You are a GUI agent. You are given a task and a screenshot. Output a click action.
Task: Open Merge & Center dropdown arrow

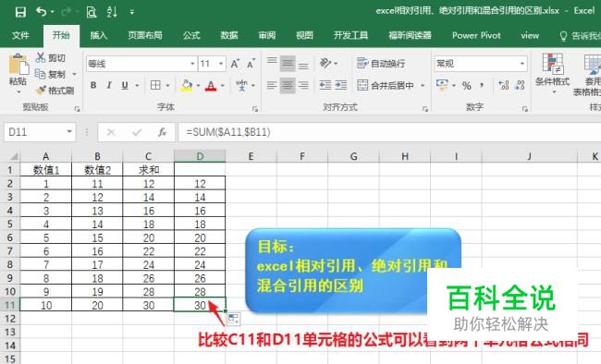[423, 85]
